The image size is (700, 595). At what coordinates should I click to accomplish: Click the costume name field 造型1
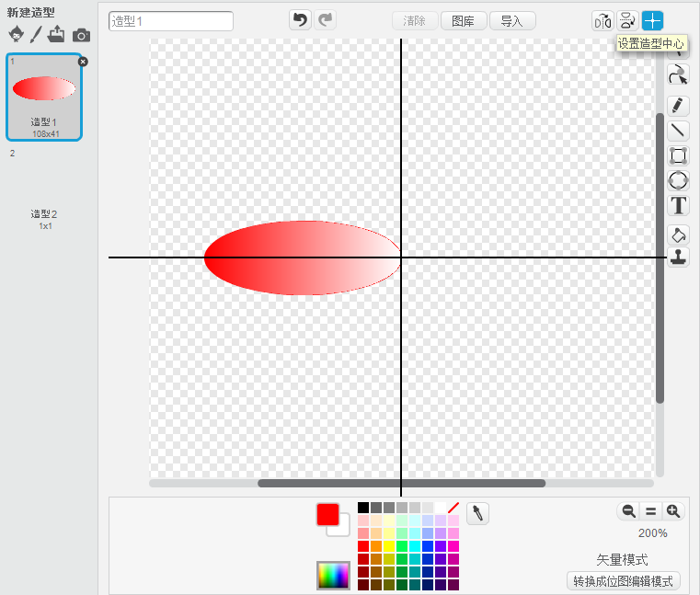pyautogui.click(x=171, y=21)
